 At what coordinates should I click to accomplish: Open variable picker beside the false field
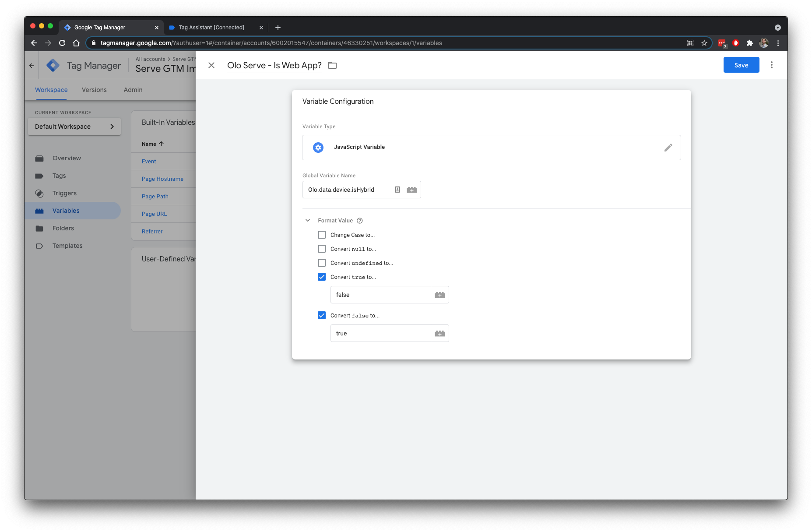pos(439,294)
